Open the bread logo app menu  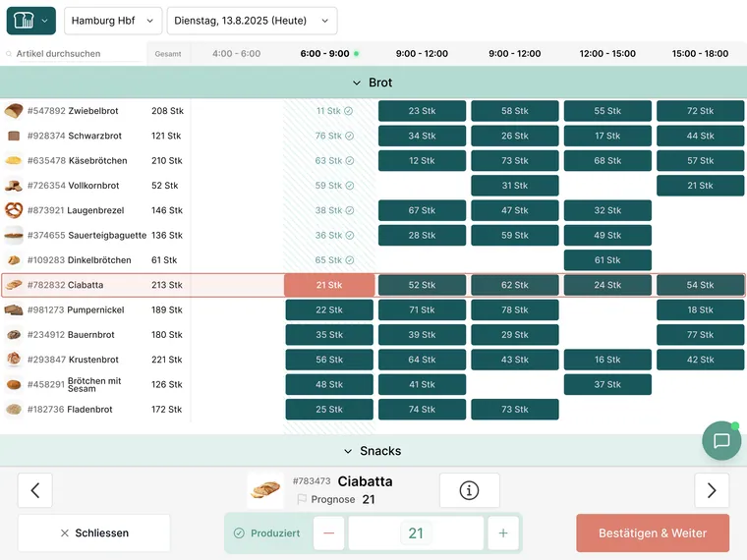(x=31, y=21)
